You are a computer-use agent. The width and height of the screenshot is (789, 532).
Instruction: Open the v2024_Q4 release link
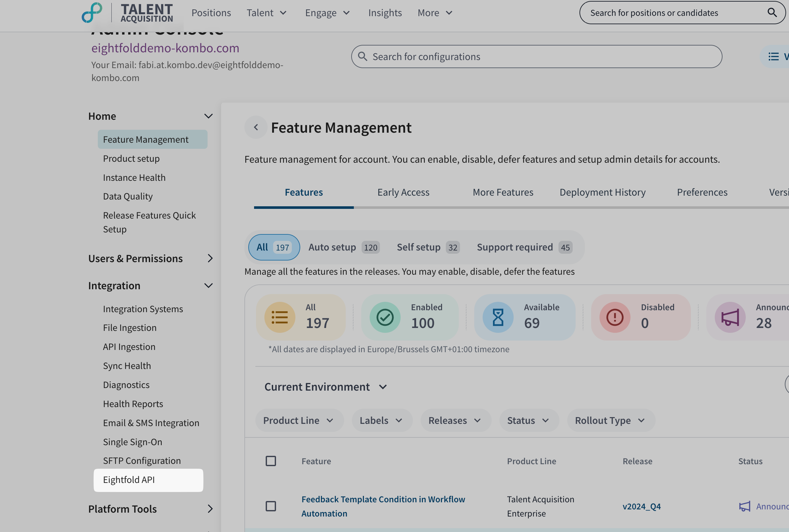[641, 506]
